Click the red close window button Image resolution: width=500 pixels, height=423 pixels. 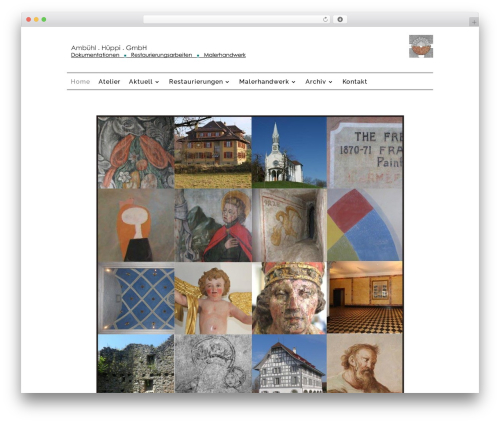click(x=29, y=19)
